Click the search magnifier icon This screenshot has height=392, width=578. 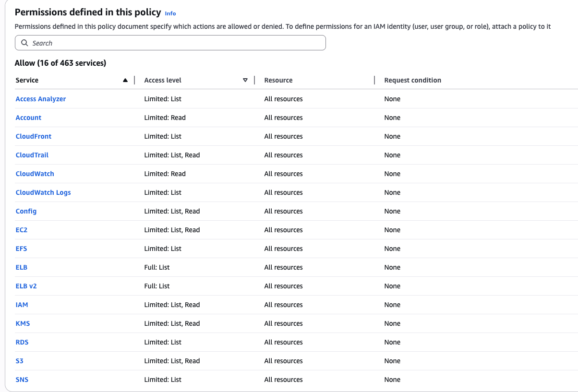[x=24, y=43]
